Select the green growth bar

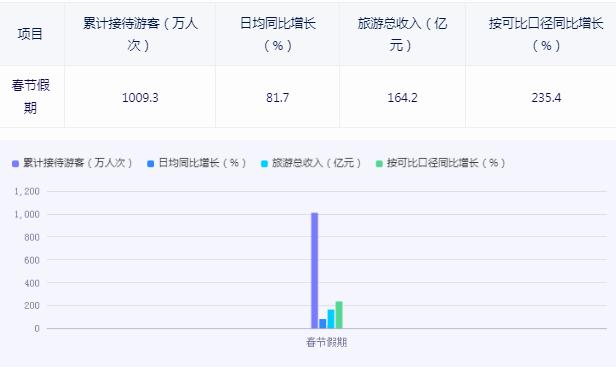tap(339, 315)
